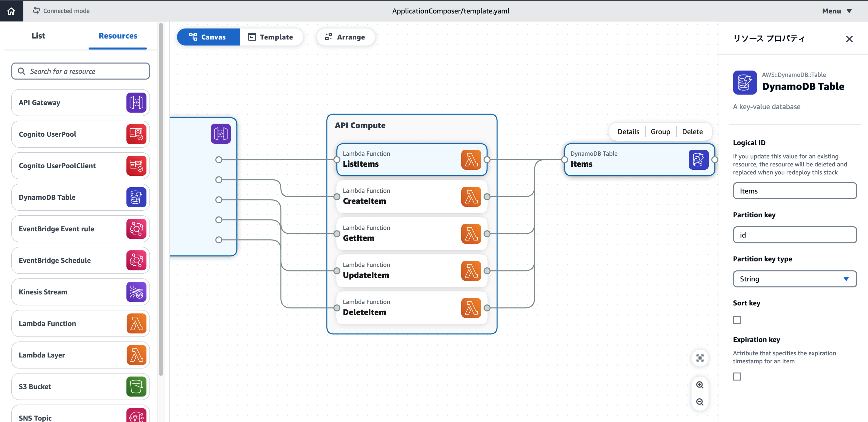
Task: Select the EventBridge Schedule icon
Action: [136, 260]
